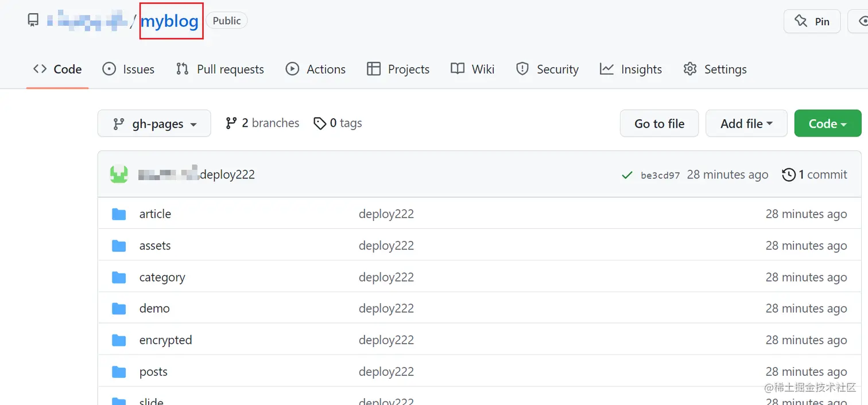Open the article folder
The width and height of the screenshot is (868, 405).
click(x=155, y=214)
